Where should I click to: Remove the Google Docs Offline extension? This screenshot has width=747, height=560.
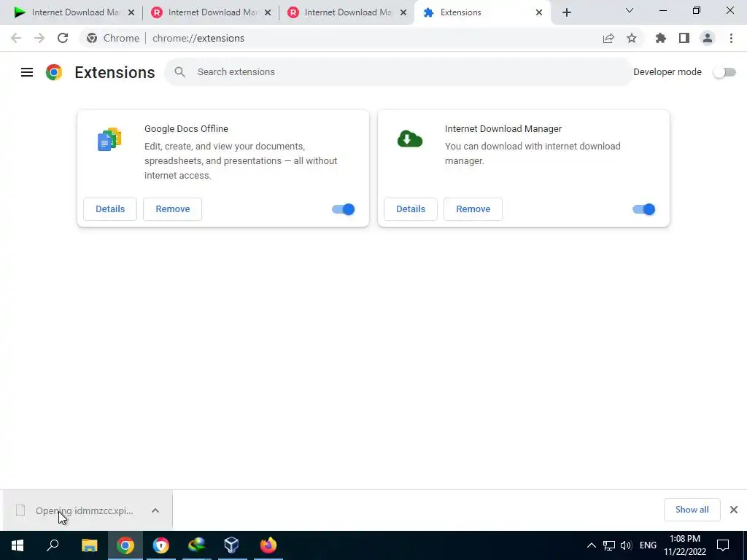tap(172, 209)
